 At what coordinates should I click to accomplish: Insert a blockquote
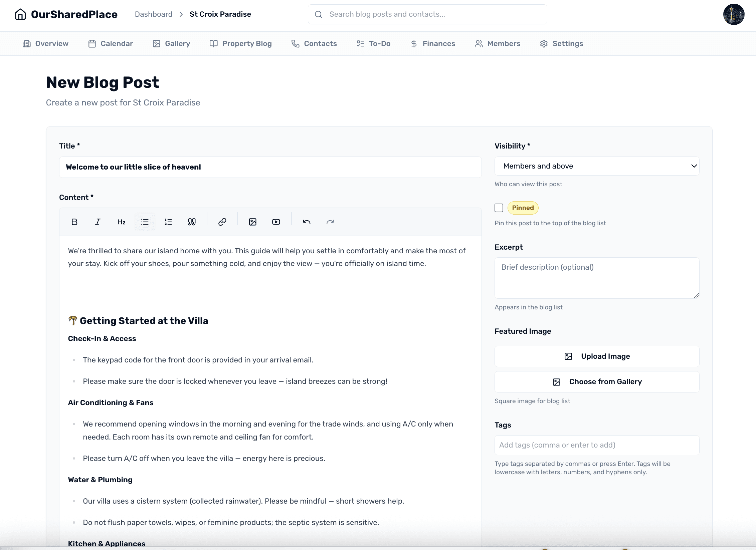[192, 222]
